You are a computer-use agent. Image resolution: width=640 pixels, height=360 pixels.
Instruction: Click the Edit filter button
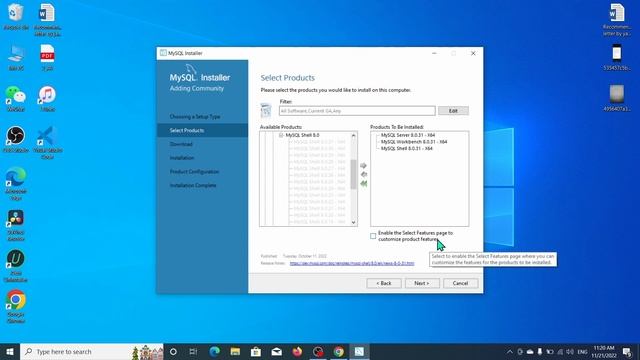(x=453, y=111)
